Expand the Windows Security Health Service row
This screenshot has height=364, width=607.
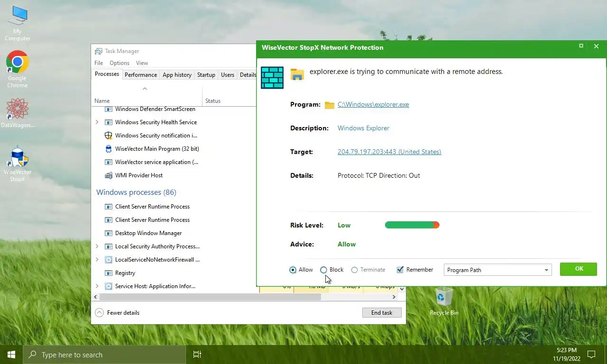97,122
